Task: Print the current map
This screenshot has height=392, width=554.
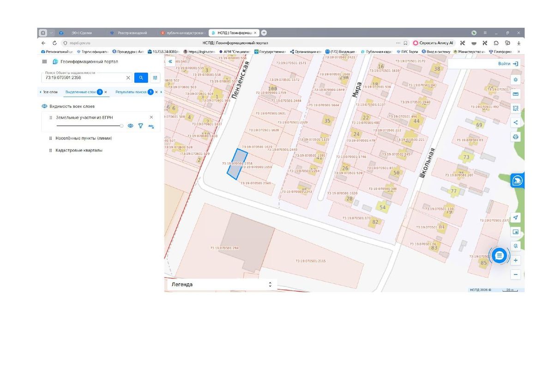Action: 516,137
